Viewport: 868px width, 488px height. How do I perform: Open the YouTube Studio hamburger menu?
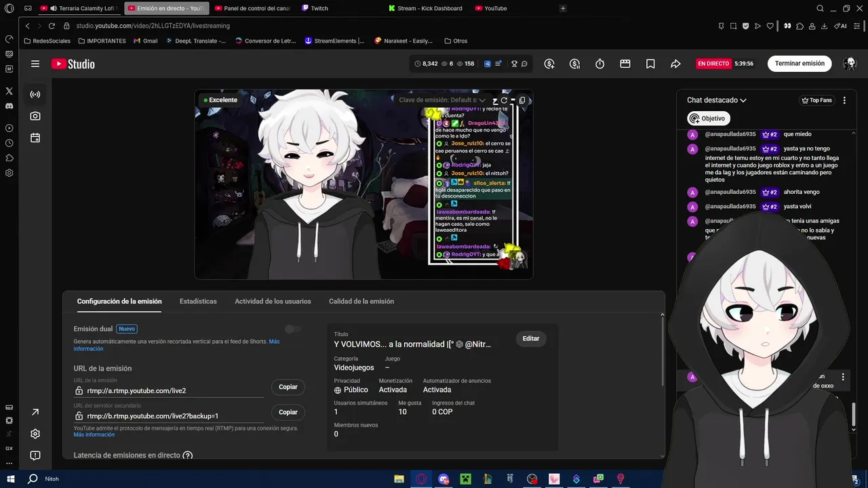tap(35, 64)
